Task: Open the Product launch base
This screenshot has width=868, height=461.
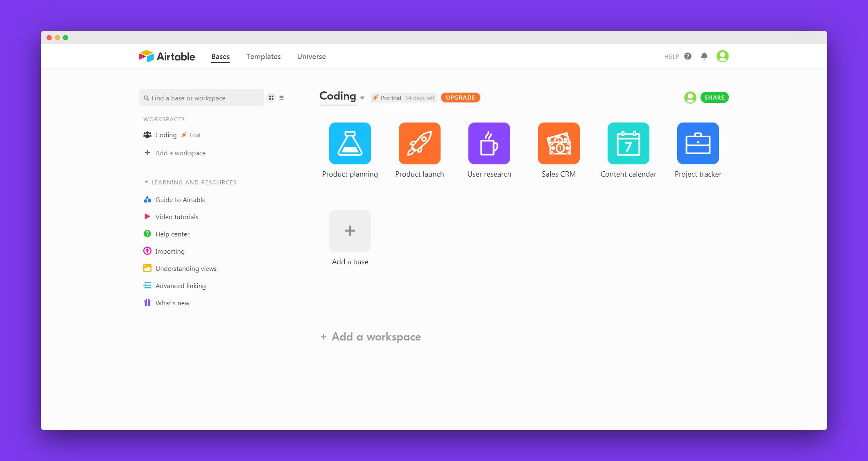Action: (419, 143)
